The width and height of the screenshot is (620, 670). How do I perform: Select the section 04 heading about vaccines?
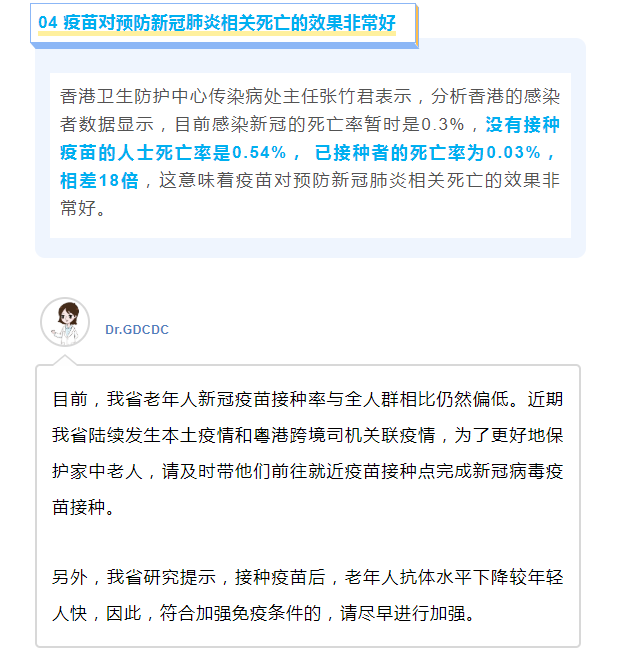coord(217,23)
